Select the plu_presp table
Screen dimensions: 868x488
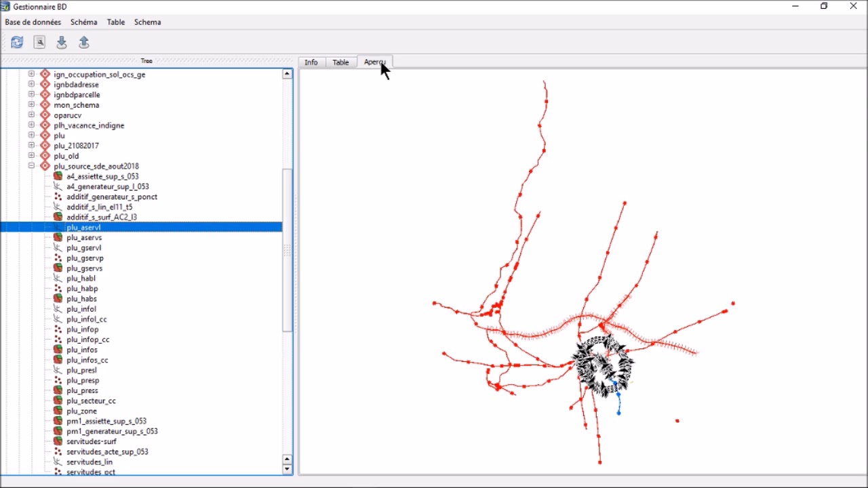(x=83, y=380)
